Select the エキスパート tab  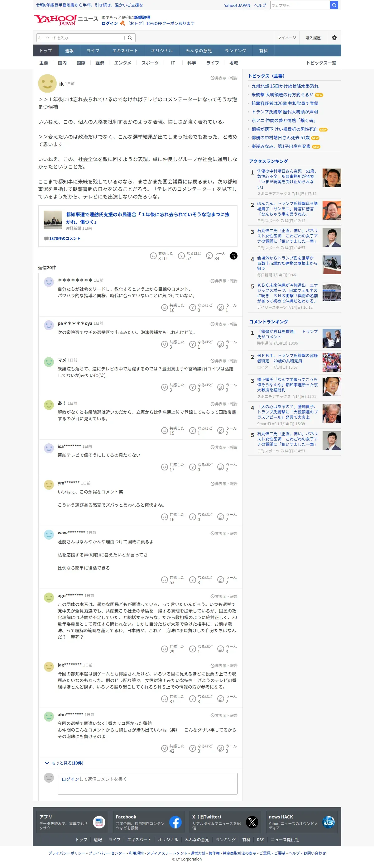125,50
